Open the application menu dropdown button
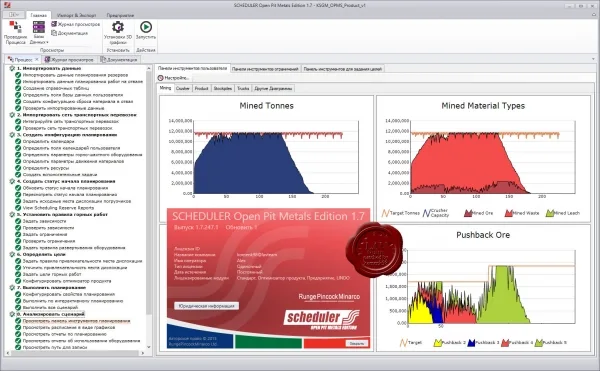 14,15
